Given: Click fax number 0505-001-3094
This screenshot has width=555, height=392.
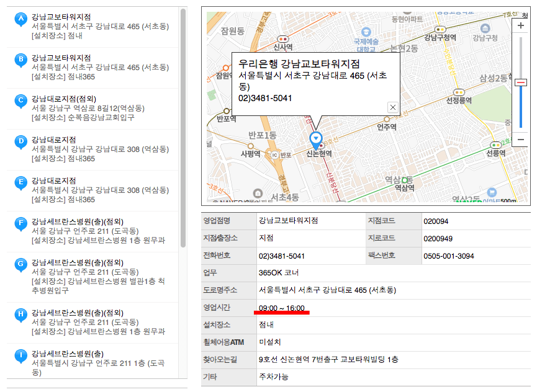Looking at the screenshot, I should click(449, 256).
